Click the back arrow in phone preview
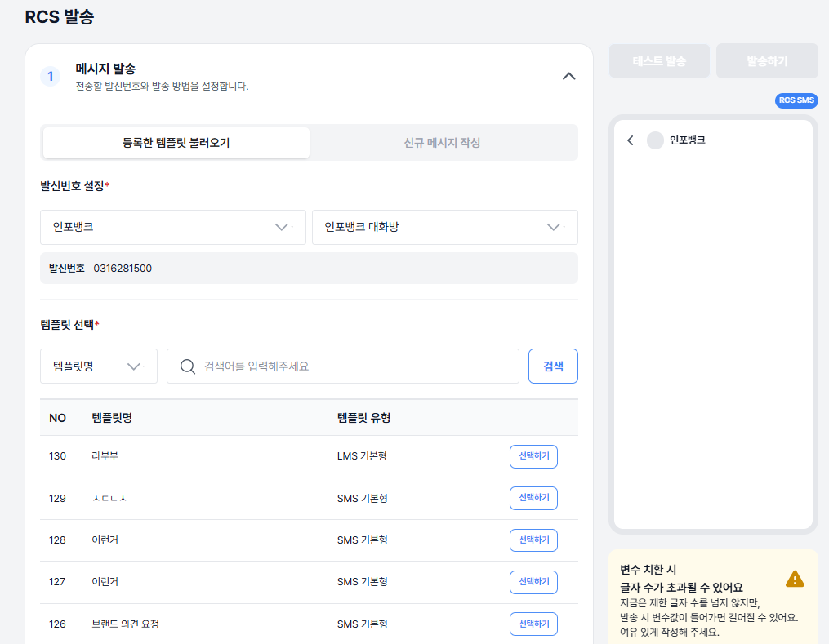The image size is (829, 644). pyautogui.click(x=630, y=140)
